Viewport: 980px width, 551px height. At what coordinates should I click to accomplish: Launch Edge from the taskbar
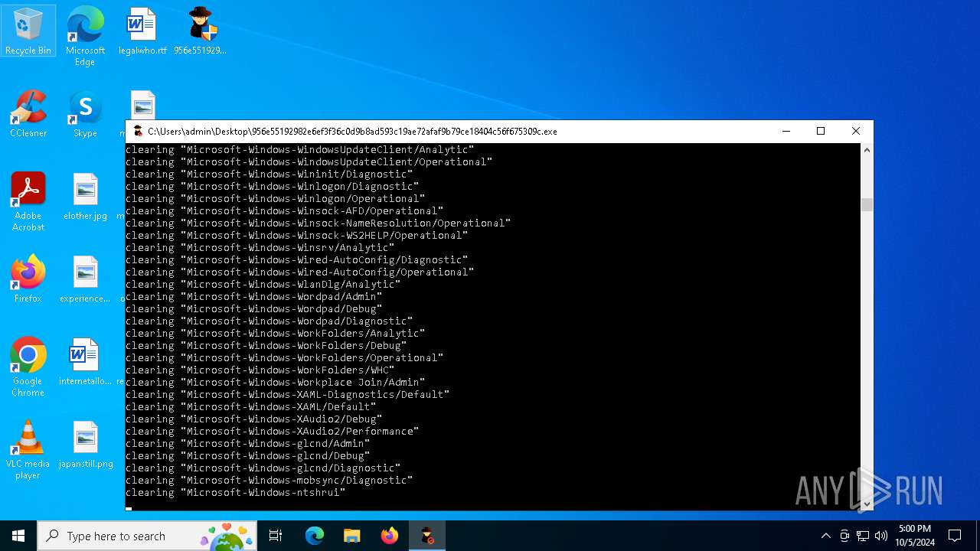point(315,536)
